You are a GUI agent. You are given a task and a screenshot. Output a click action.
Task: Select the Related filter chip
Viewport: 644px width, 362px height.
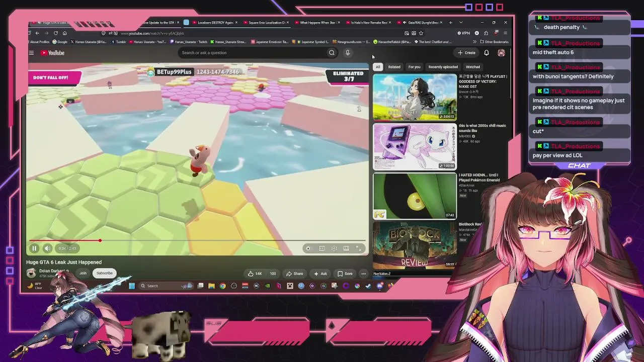coord(394,67)
